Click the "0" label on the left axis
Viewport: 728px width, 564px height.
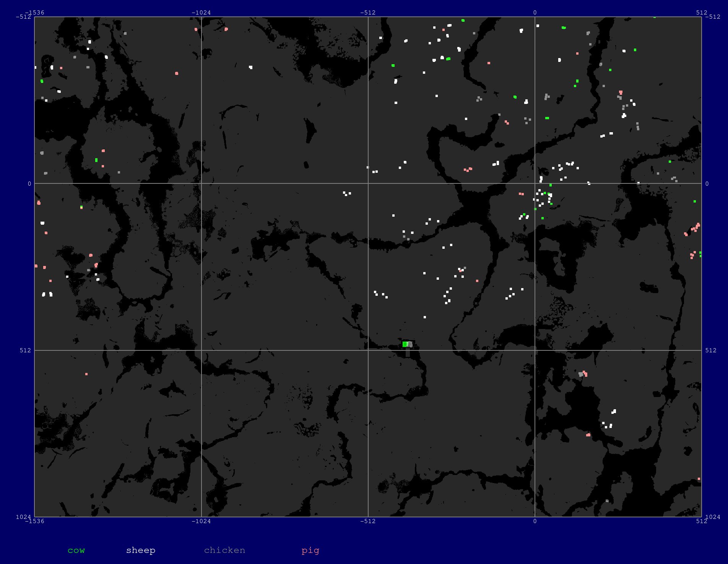click(29, 184)
